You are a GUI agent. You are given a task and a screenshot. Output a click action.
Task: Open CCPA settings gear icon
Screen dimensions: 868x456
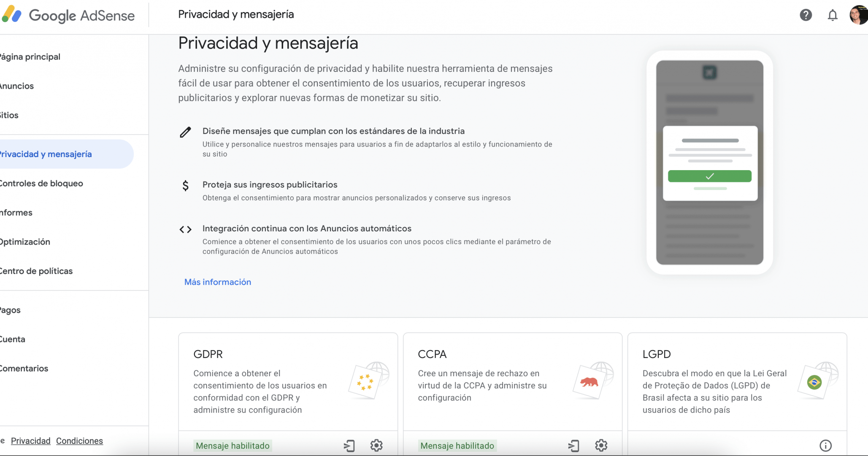(x=601, y=445)
